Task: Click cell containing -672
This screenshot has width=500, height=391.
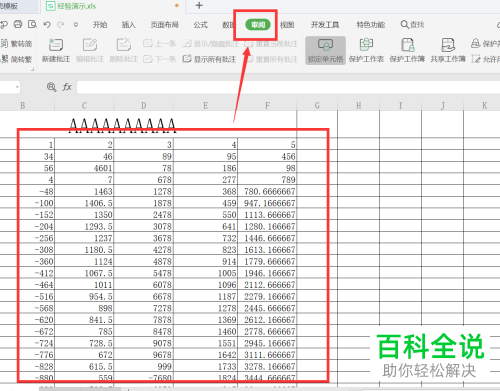Action: coord(36,331)
